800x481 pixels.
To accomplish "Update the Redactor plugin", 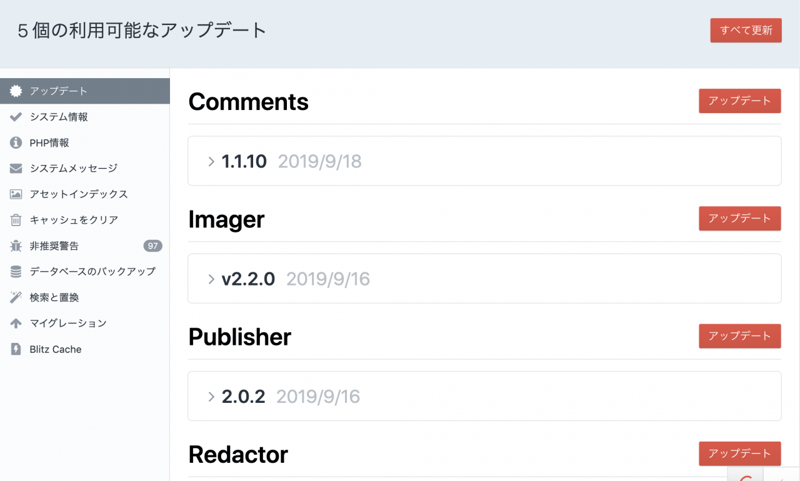I will click(x=739, y=454).
